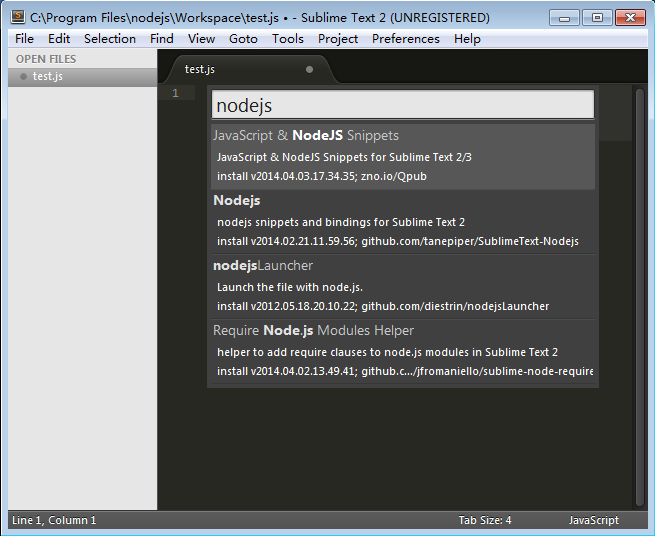Click 'nodejs snippets and bindings' description

[341, 222]
